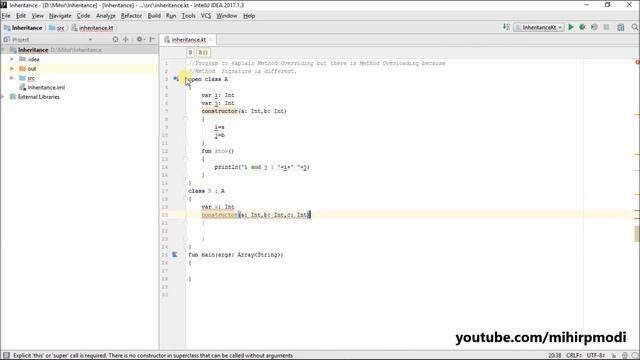Expand External Libraries node

(3, 97)
